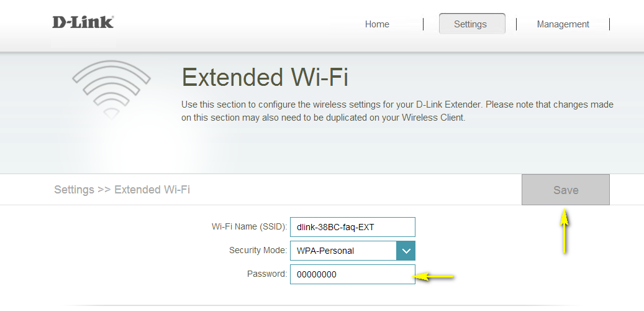Click the 'Password:' label
644x311 pixels.
click(267, 274)
